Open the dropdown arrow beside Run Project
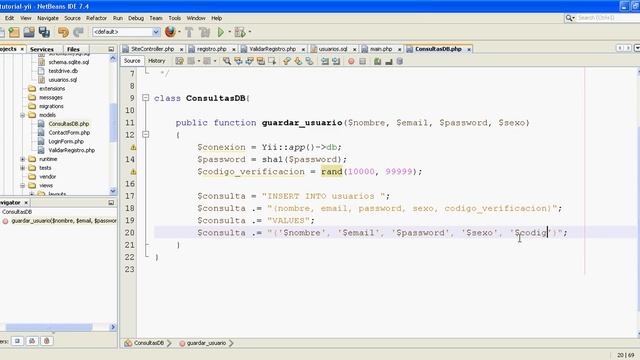This screenshot has width=640, height=360. [229, 32]
